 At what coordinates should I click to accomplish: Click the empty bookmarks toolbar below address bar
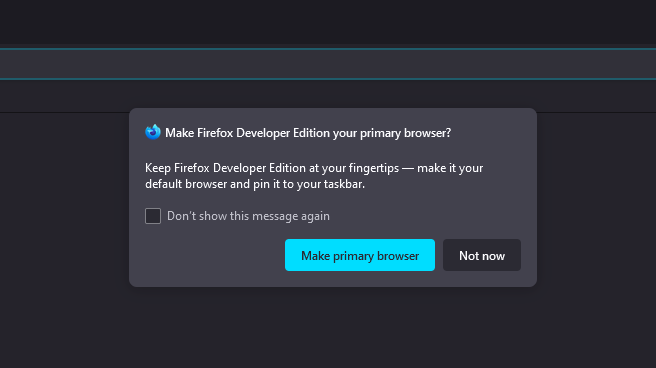(x=328, y=96)
